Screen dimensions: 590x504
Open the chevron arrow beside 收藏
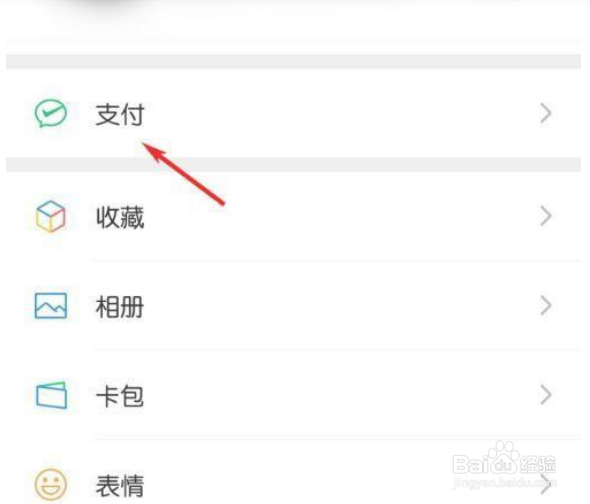coord(546,216)
